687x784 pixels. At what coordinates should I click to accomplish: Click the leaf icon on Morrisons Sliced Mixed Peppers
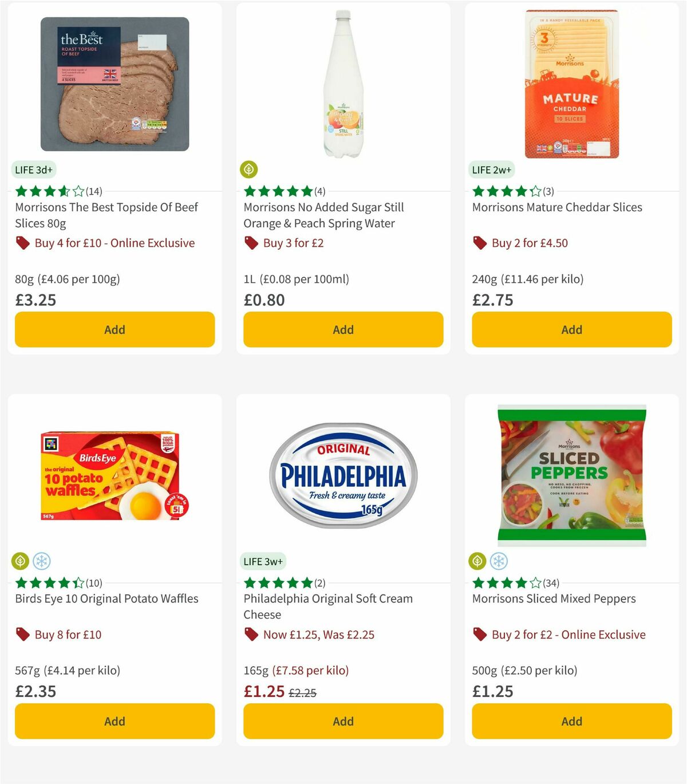point(478,561)
